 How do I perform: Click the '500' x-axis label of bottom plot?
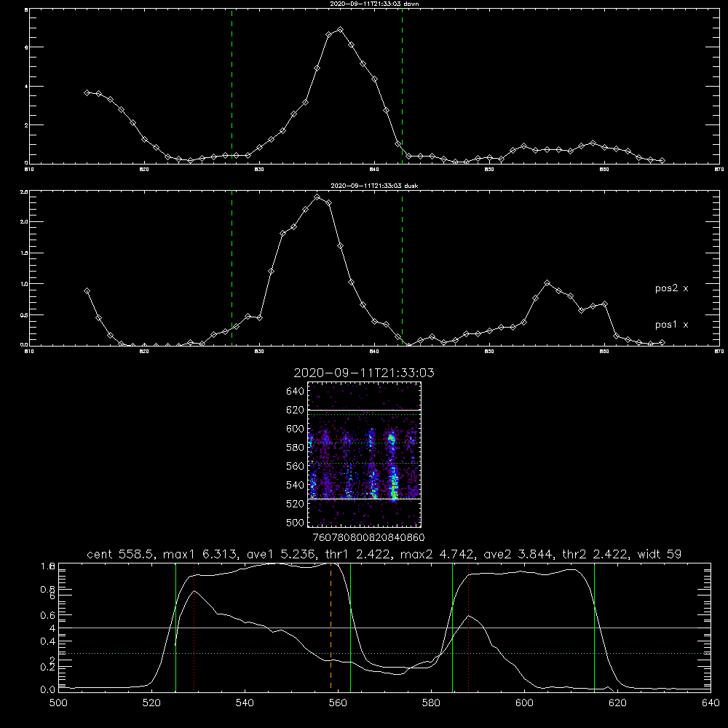point(58,703)
